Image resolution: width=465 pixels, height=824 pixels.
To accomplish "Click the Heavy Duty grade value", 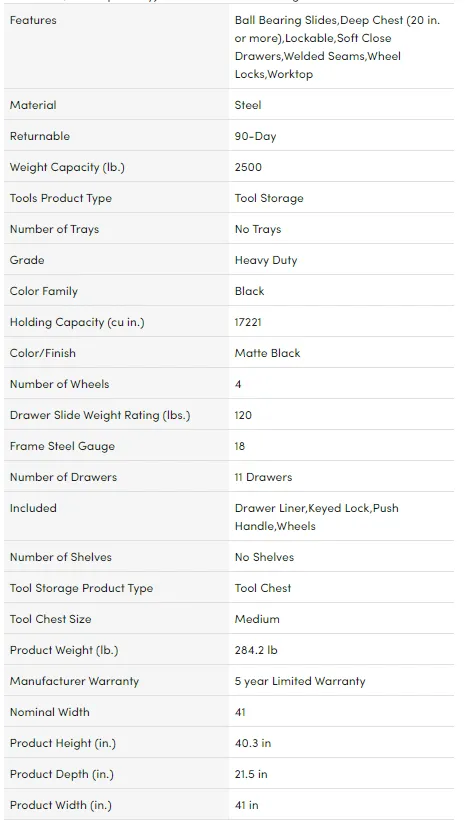I will click(266, 260).
